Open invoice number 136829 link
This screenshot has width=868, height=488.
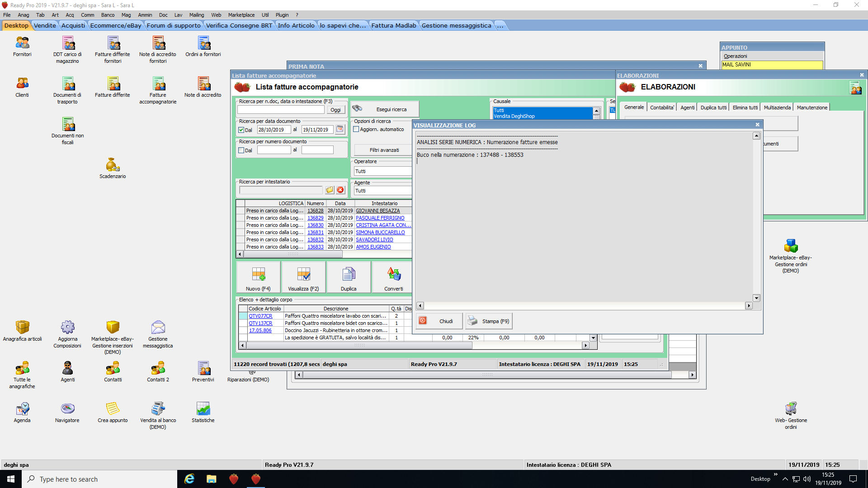315,218
